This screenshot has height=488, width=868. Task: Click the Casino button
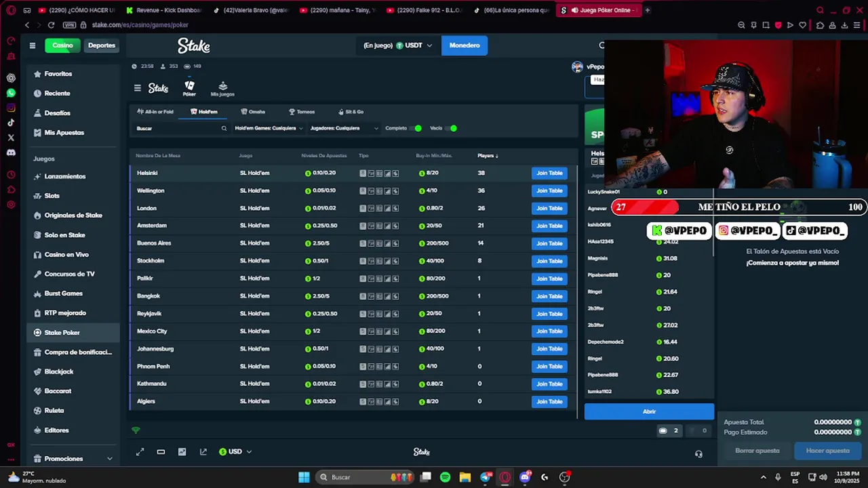tap(62, 45)
